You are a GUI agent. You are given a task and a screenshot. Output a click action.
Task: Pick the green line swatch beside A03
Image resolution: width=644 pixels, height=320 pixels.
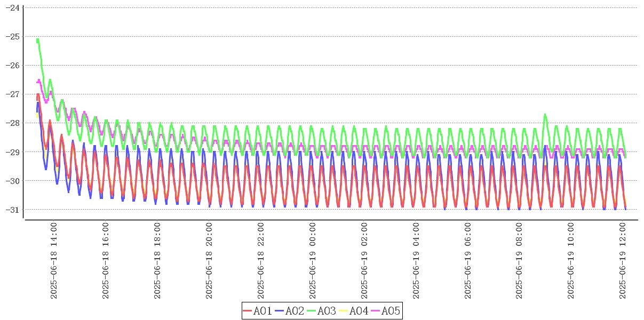pyautogui.click(x=312, y=311)
